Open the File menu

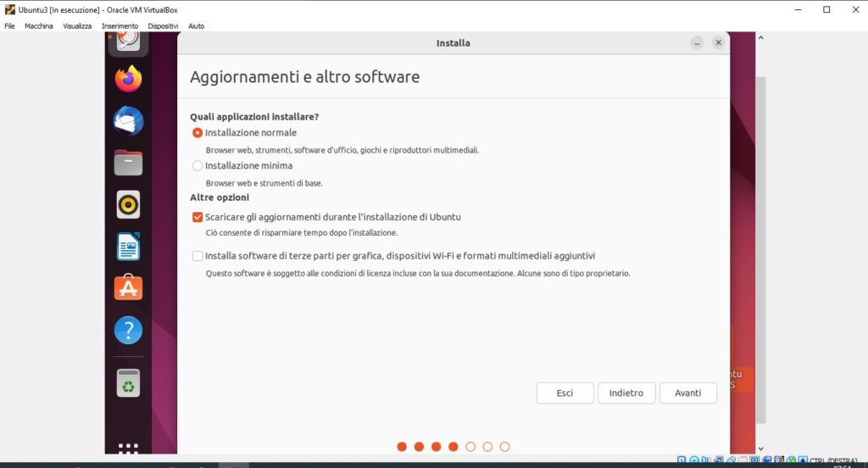click(x=9, y=26)
